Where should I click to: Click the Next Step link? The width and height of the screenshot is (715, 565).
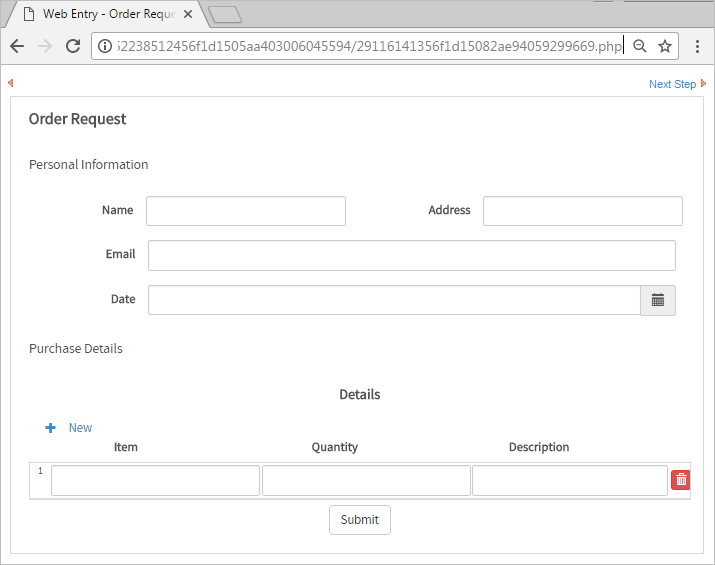(x=672, y=84)
